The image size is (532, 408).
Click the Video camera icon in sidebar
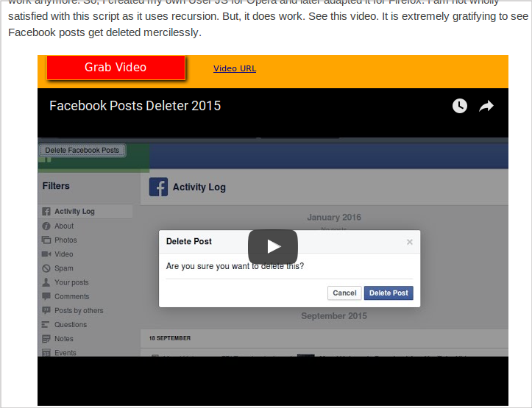(x=46, y=254)
